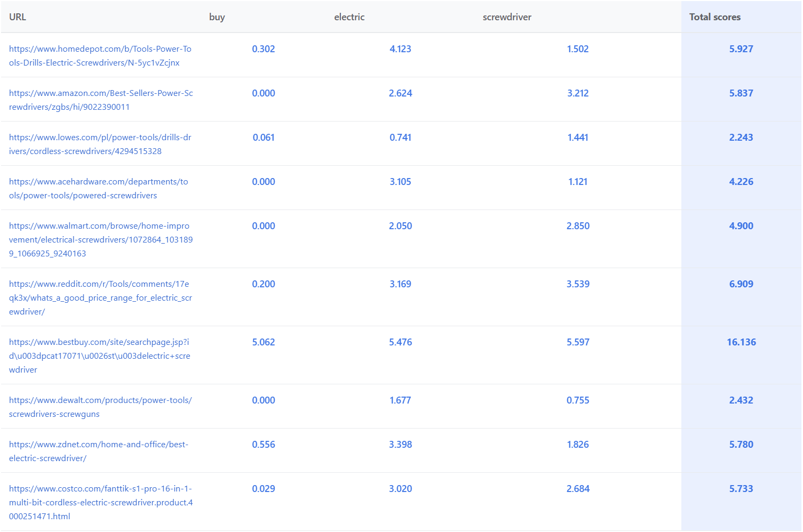
Task: Select the "electric" column header
Action: point(349,17)
